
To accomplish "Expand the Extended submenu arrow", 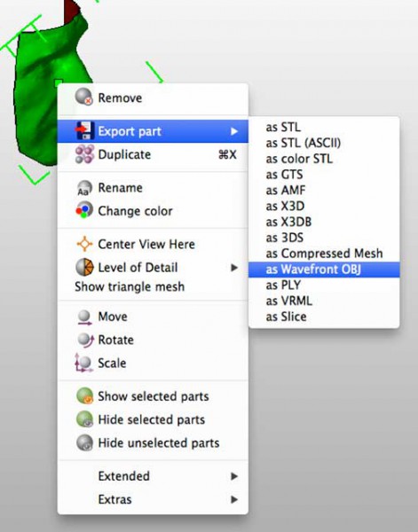I will point(234,476).
